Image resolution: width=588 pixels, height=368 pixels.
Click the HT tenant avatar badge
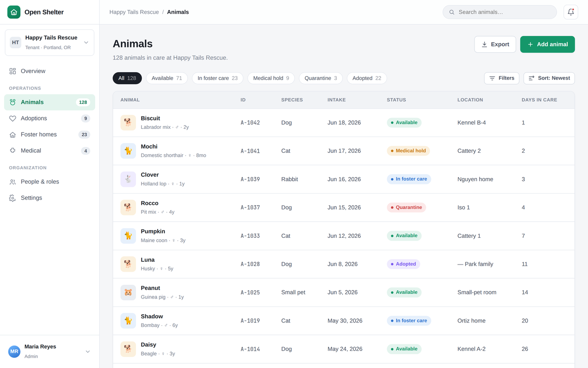[16, 42]
